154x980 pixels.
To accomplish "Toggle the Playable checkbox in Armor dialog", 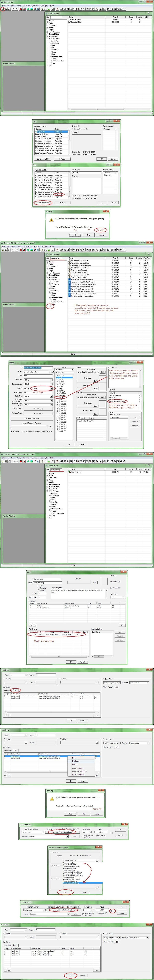I will coord(11,431).
